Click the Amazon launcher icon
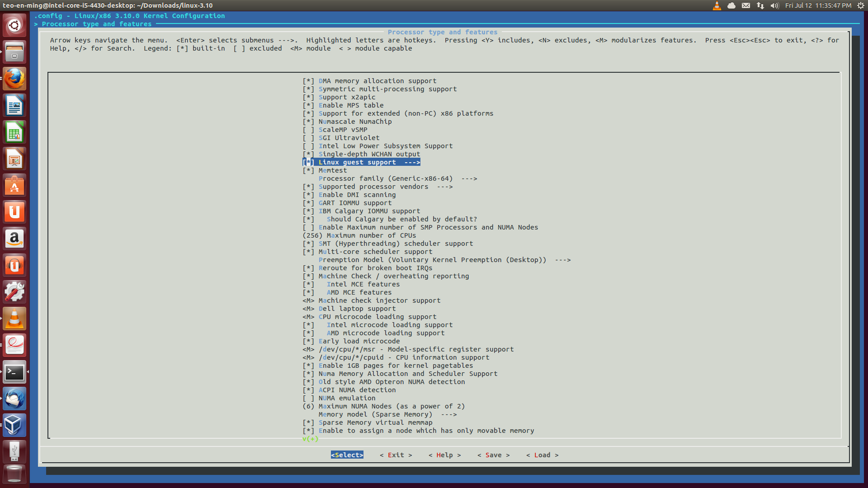Screen dimensions: 868x488 click(14, 239)
